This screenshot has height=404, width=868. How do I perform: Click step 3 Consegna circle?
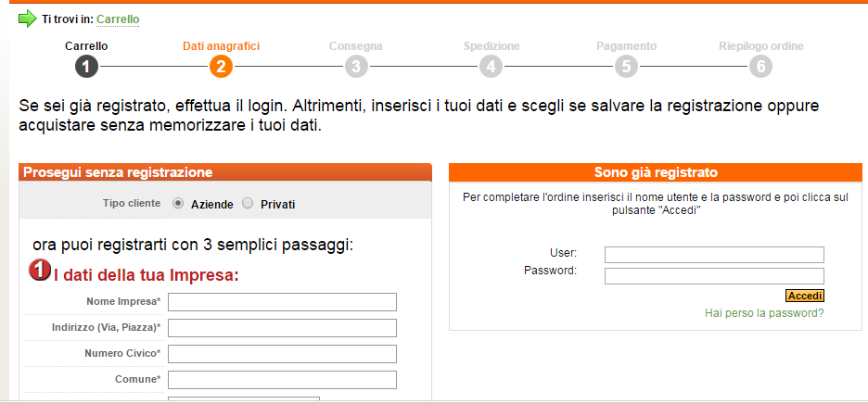(355, 66)
